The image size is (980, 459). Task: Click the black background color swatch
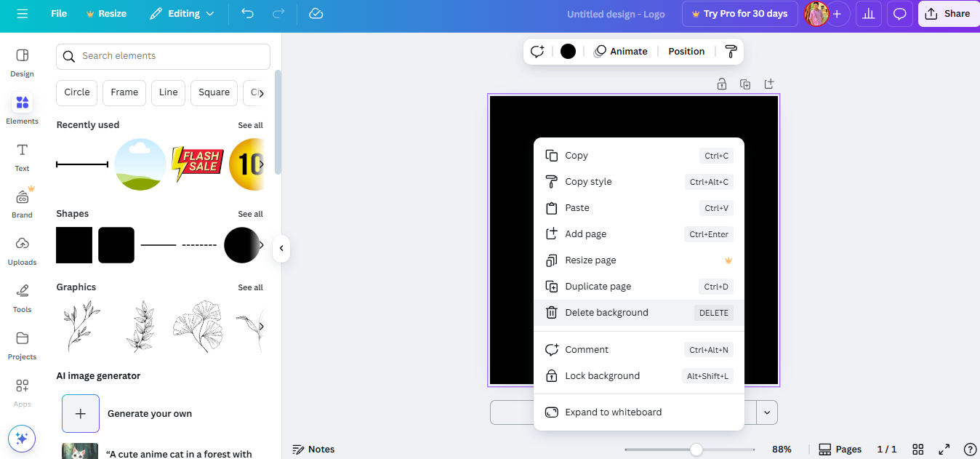(x=568, y=51)
